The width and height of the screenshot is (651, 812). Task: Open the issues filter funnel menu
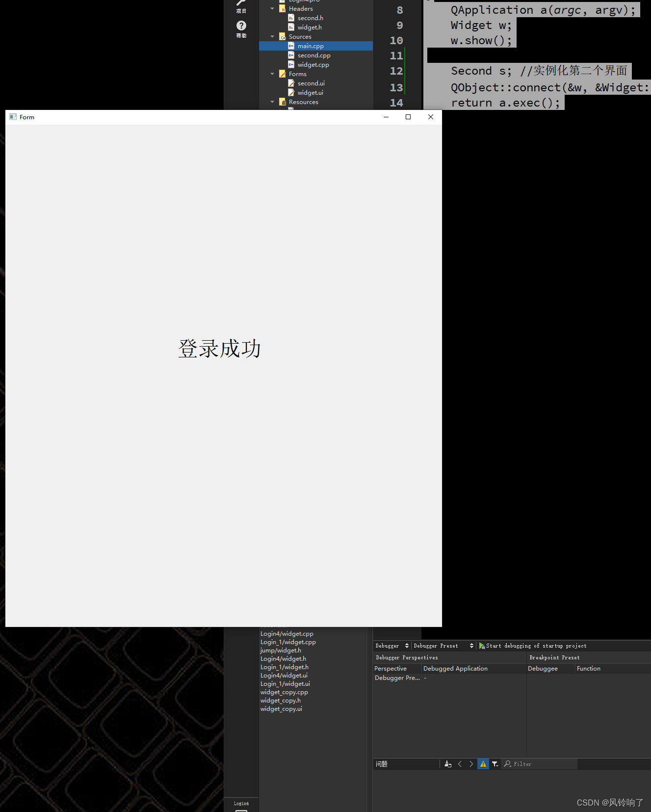coord(495,764)
